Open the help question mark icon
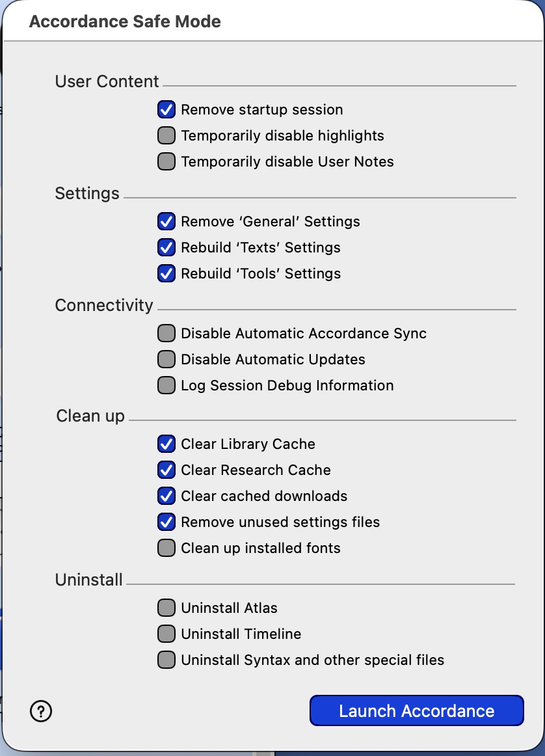The image size is (545, 756). pos(41,711)
